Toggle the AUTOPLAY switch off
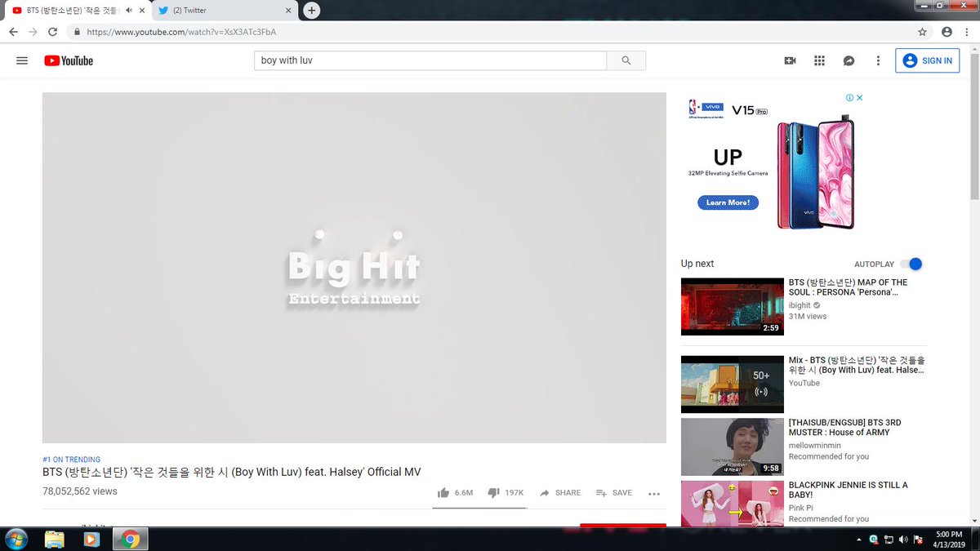Screen dimensions: 980x551 (x=911, y=264)
